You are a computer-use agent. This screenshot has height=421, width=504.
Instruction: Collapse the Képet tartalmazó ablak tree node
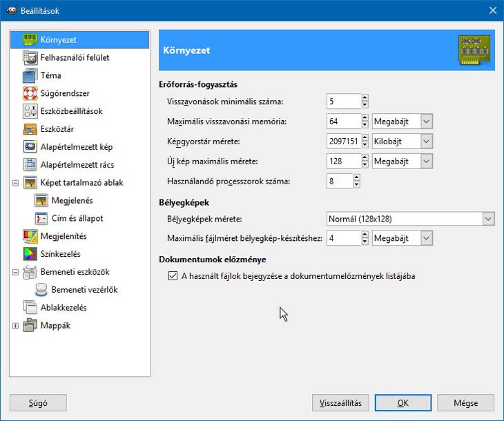coord(15,183)
